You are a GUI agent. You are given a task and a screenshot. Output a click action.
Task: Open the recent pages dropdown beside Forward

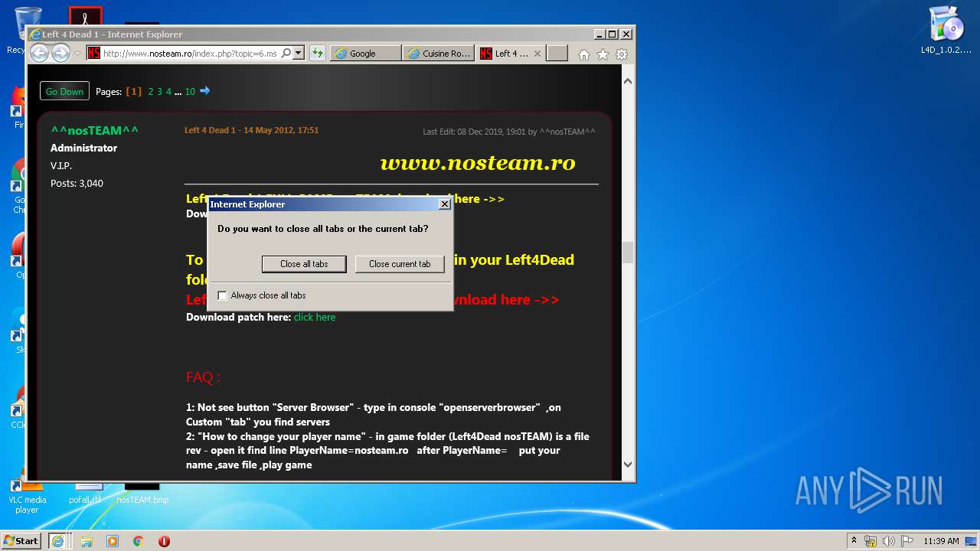77,54
